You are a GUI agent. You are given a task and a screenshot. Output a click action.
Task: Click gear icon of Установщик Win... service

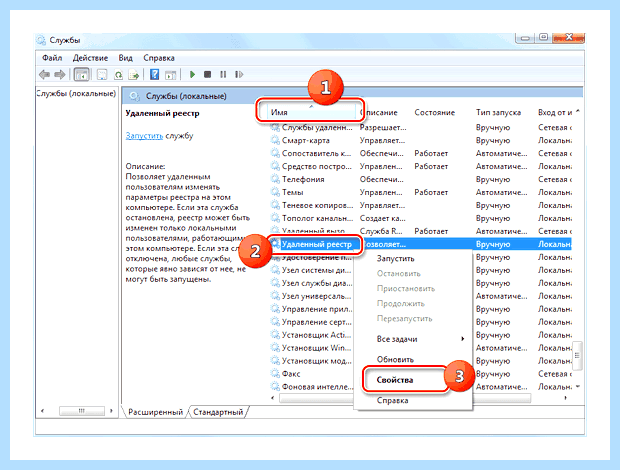pos(275,348)
